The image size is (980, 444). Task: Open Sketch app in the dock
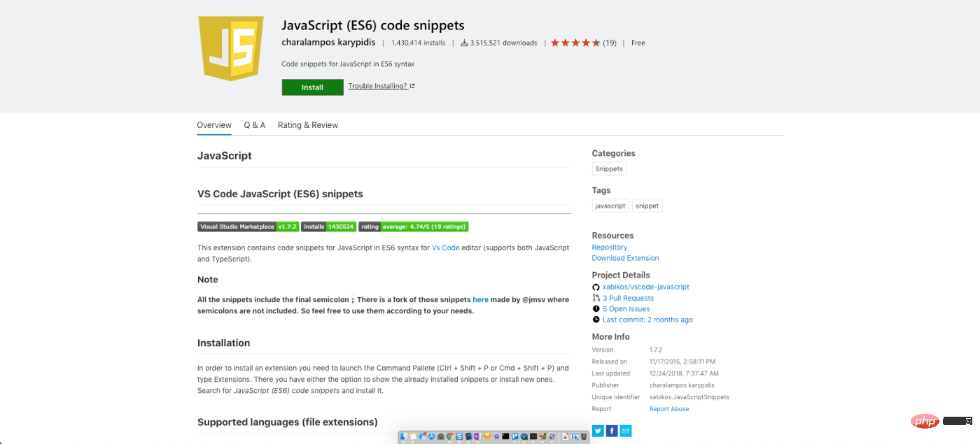tap(486, 437)
